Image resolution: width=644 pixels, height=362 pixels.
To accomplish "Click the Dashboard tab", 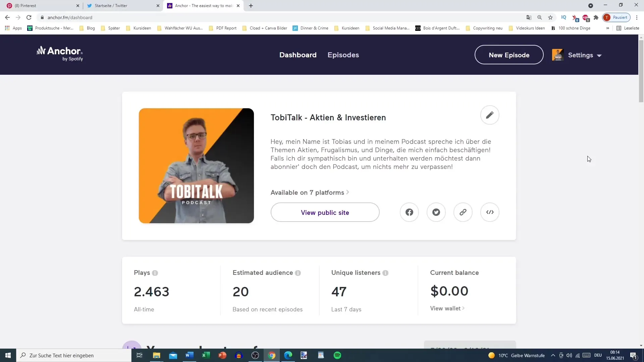I will point(298,55).
